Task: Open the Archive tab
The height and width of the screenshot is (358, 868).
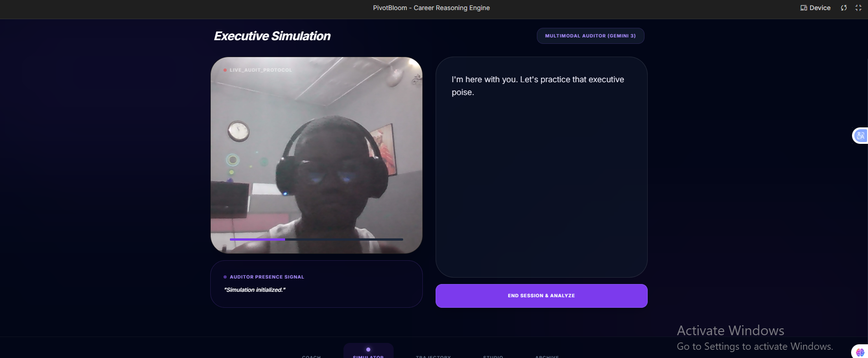Action: point(547,356)
